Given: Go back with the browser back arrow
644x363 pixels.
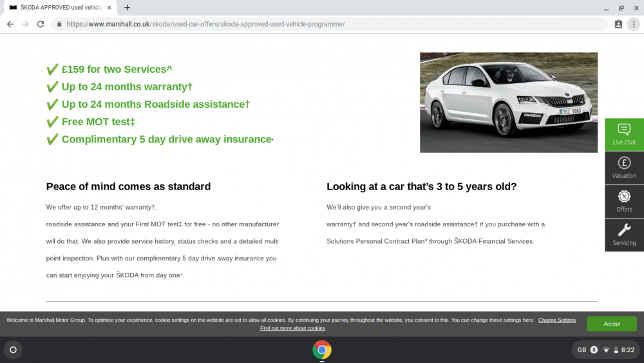Looking at the screenshot, I should click(10, 25).
